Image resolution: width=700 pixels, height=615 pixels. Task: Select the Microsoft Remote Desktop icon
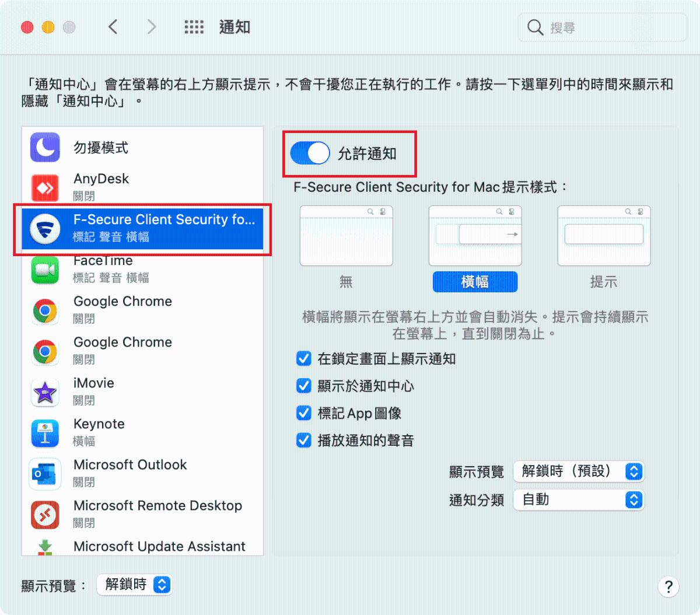pyautogui.click(x=45, y=515)
